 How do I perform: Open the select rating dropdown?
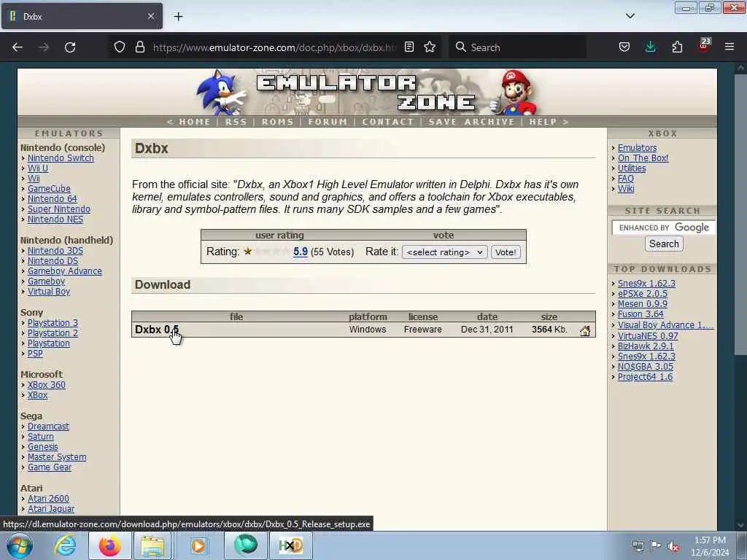[x=444, y=252]
